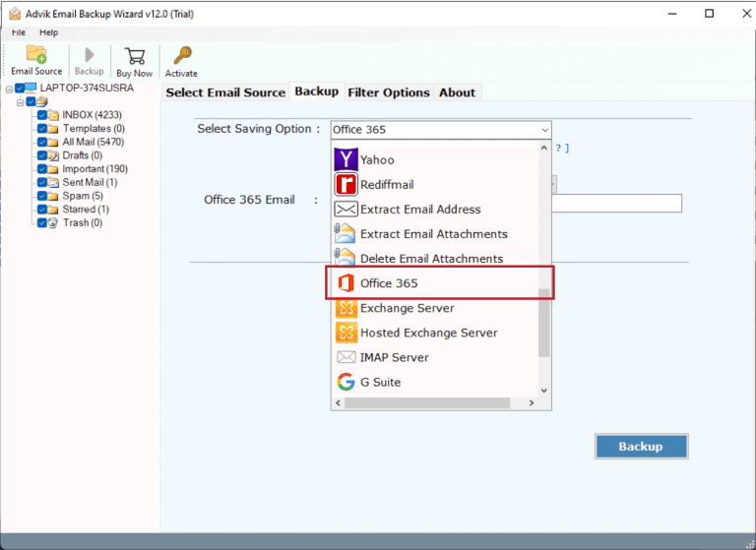
Task: Click the LAPTOP-374SUSRA computer icon
Action: [31, 88]
